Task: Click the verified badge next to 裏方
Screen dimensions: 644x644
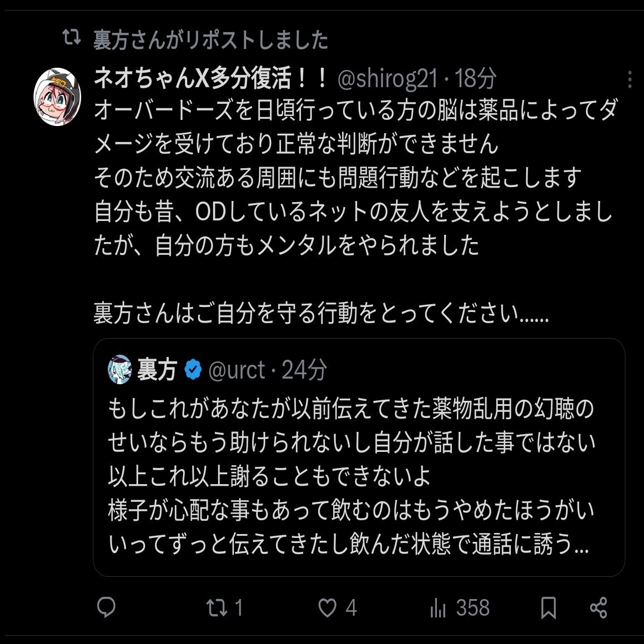Action: pos(193,370)
